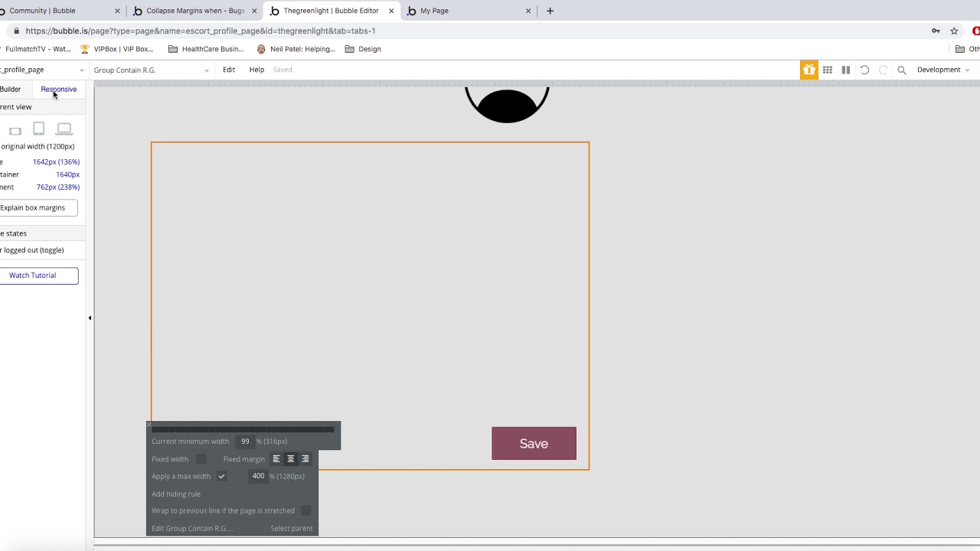Edit the current minimum width field
Image resolution: width=980 pixels, height=551 pixels.
pos(245,442)
